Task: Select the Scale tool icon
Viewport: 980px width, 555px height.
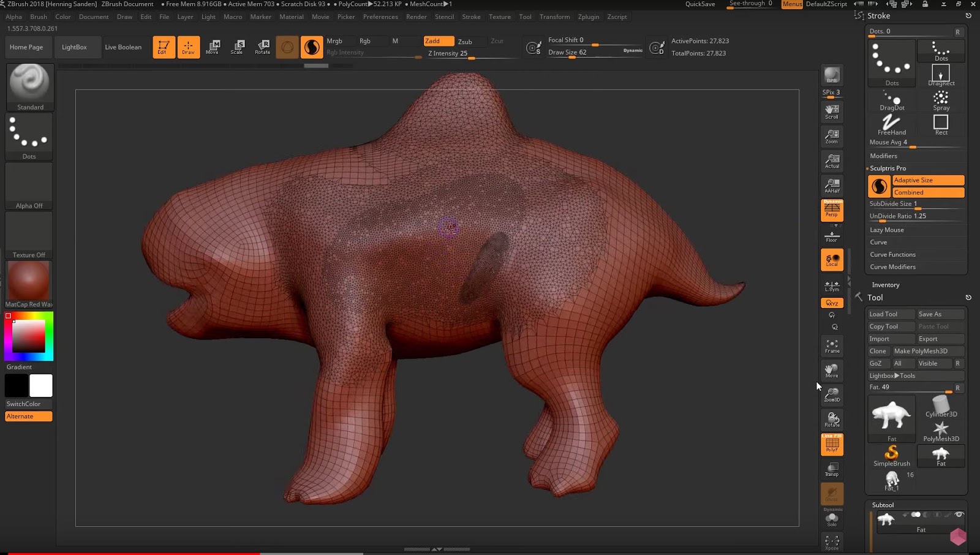Action: tap(237, 47)
